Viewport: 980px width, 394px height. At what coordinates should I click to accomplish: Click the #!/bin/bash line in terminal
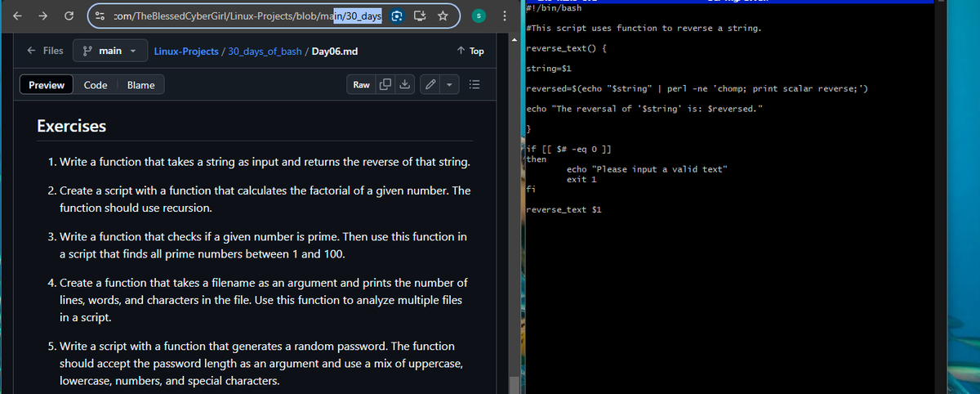[x=554, y=9]
